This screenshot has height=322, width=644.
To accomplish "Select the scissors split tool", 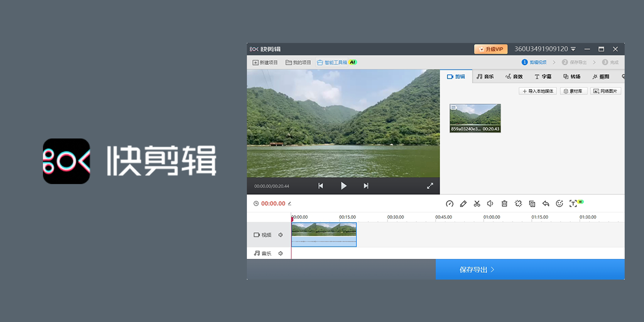I will [x=477, y=203].
